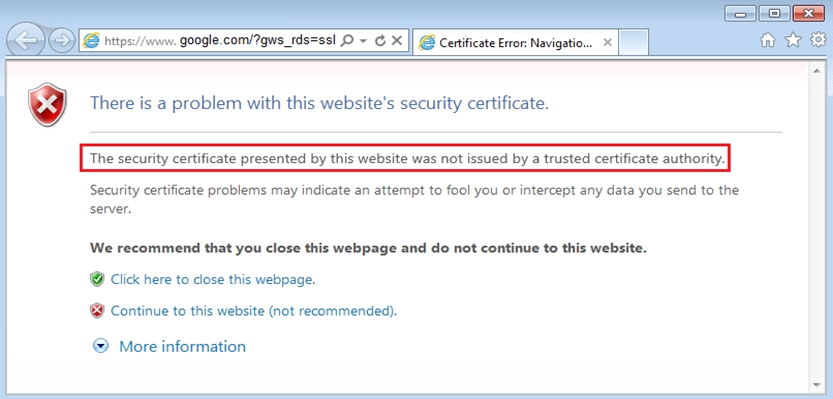Click the More information arrow icon
Viewport: 833px width, 399px height.
[x=100, y=346]
